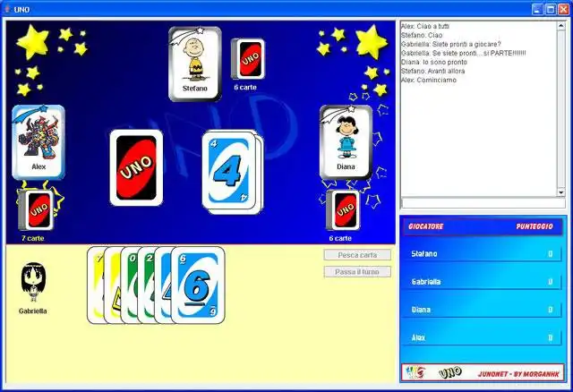Image resolution: width=573 pixels, height=392 pixels.
Task: Play the blue 6 card
Action: pos(198,285)
